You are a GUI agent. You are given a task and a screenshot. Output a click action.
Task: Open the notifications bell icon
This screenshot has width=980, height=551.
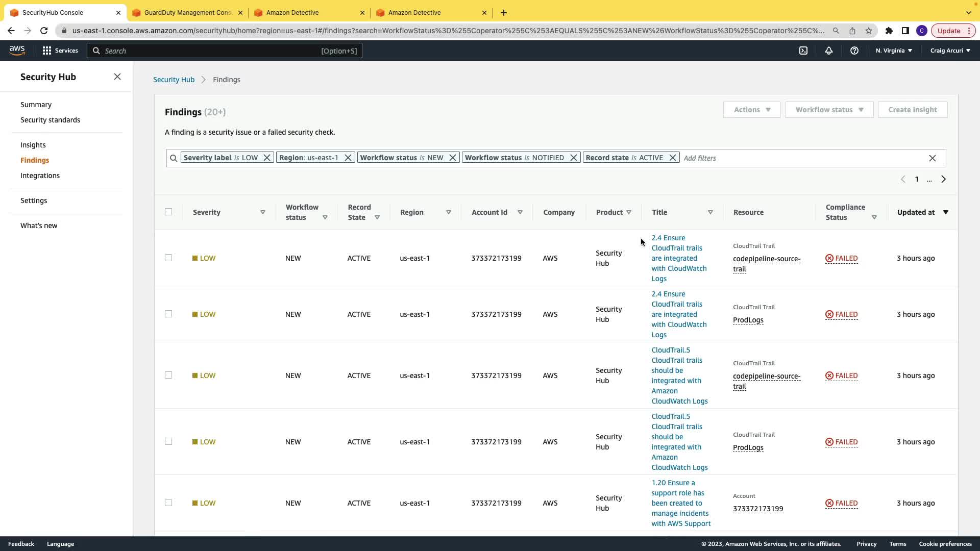click(x=829, y=51)
